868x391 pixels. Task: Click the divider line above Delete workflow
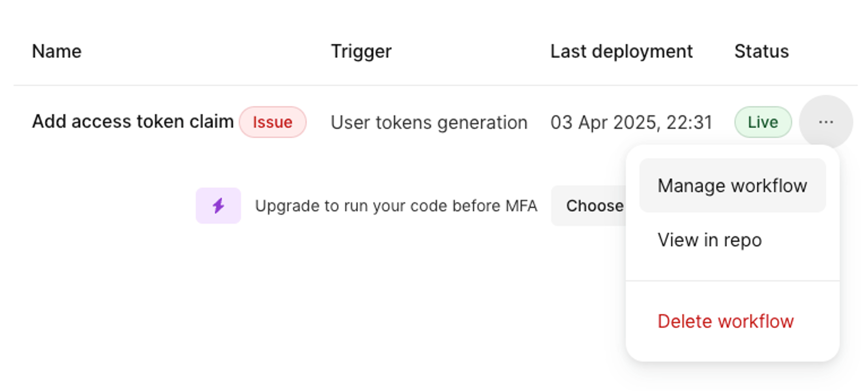click(732, 281)
